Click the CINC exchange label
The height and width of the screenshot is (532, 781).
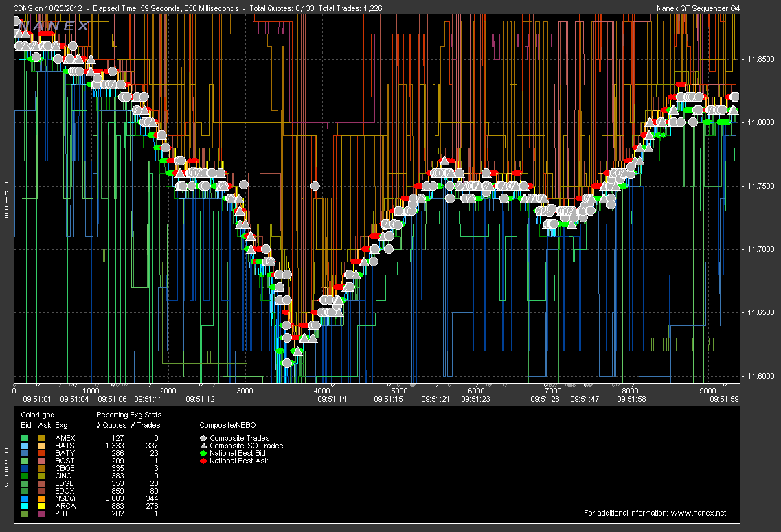(x=63, y=476)
